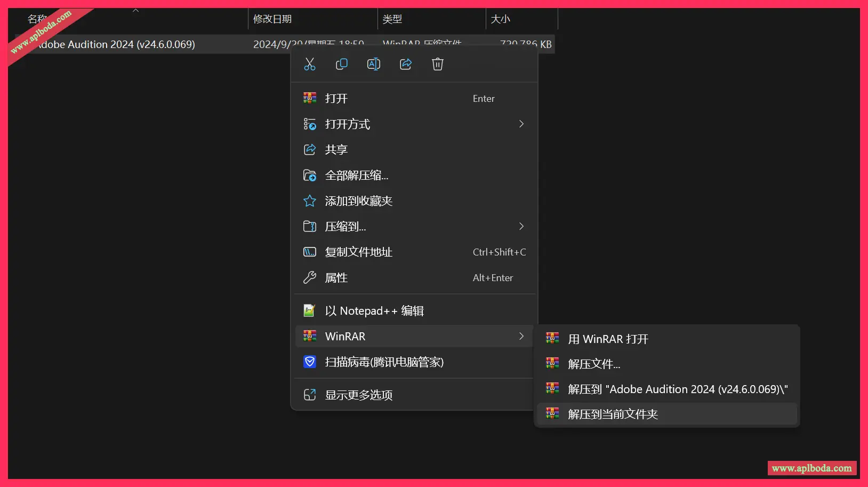The height and width of the screenshot is (487, 868).
Task: Expand the WinRAR submenu chevron
Action: [521, 337]
